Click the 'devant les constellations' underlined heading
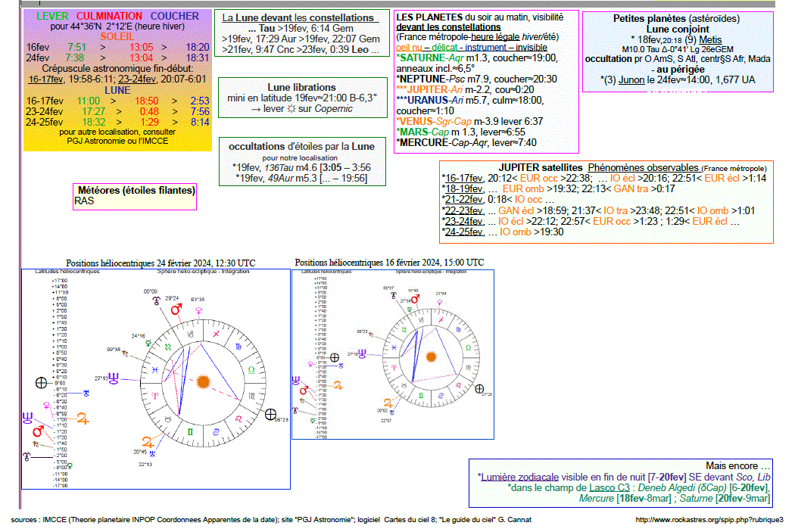This screenshot has width=798, height=532. click(448, 27)
